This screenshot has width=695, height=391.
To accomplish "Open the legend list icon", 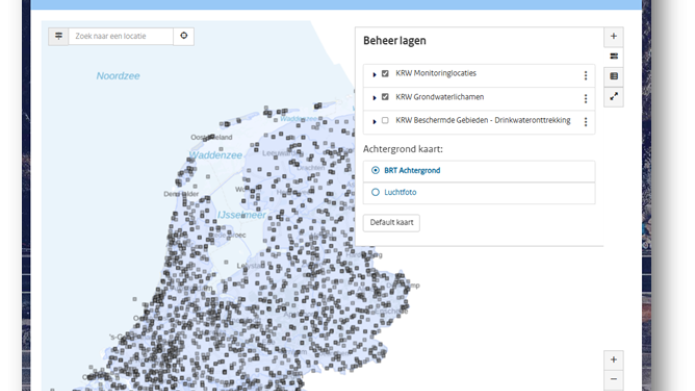I will coord(613,76).
